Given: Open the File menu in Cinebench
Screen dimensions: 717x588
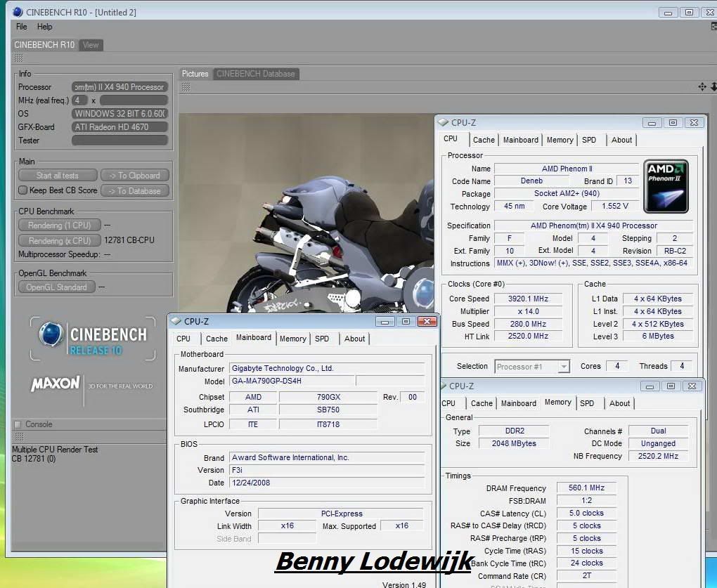Looking at the screenshot, I should (x=22, y=27).
